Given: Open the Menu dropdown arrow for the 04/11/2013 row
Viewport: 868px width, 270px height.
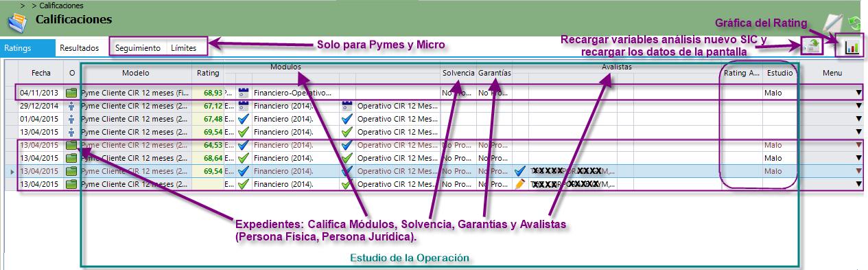Looking at the screenshot, I should pyautogui.click(x=858, y=93).
